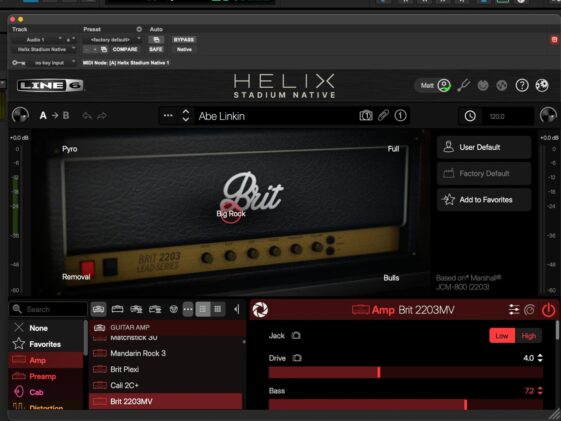Select the fourth amp-with-cab filter icon
Screen dimensions: 561x421
click(155, 309)
